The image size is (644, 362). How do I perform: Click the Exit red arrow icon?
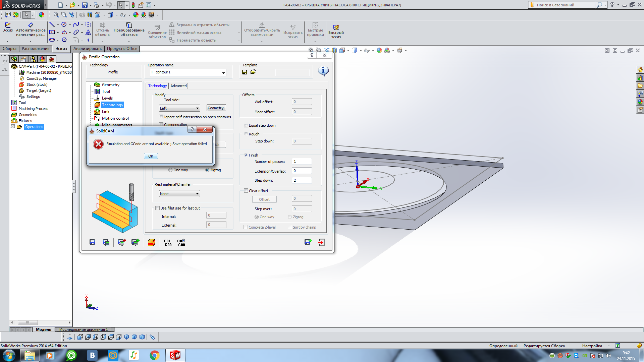click(321, 242)
